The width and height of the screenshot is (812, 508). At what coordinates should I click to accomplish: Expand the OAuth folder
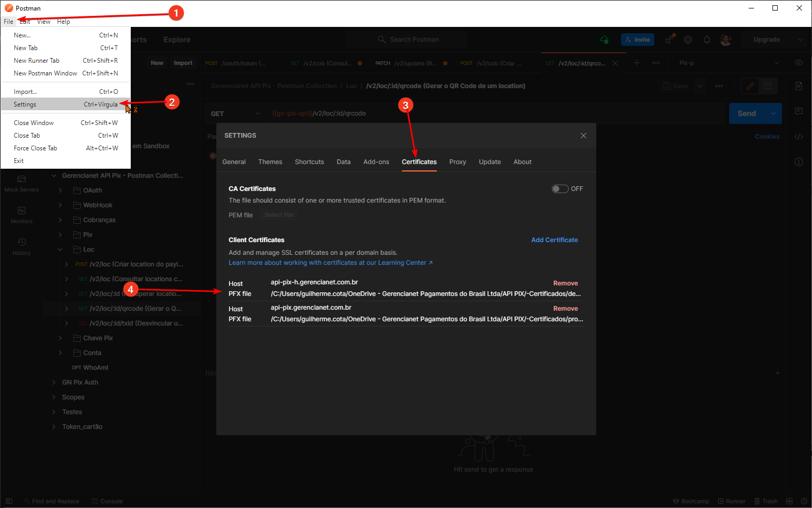(60, 190)
